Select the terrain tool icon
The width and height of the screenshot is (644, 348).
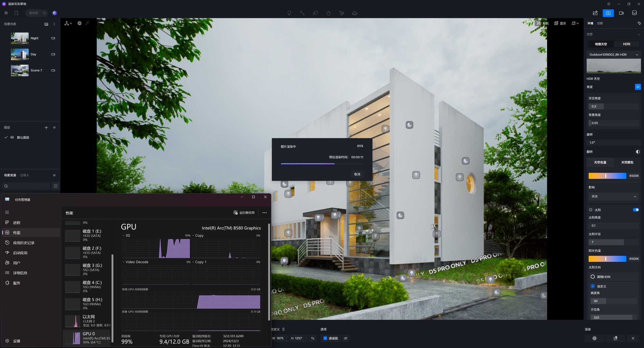click(x=355, y=13)
